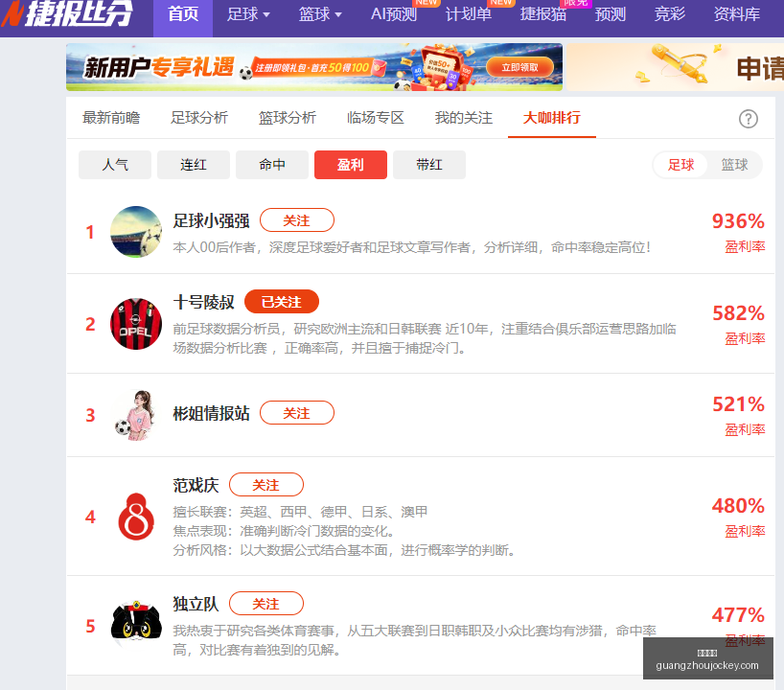Switch to 篮球分析 tab
This screenshot has height=690, width=784.
coord(287,118)
